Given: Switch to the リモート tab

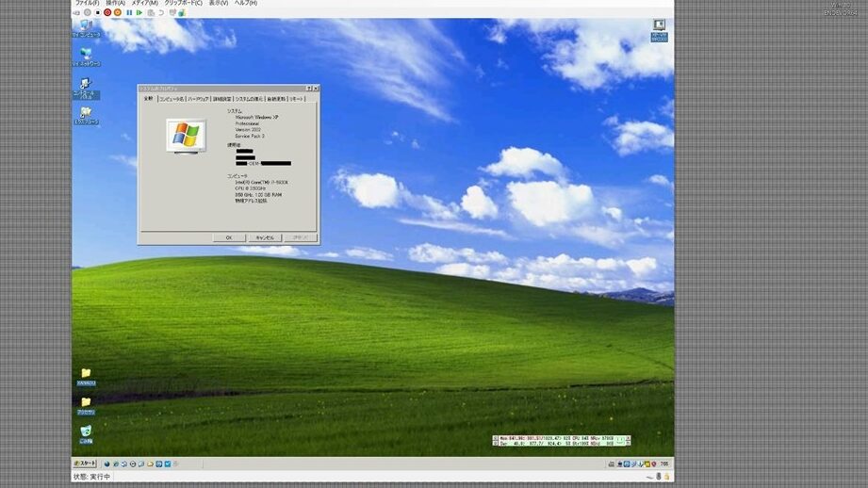Looking at the screenshot, I should coord(297,99).
